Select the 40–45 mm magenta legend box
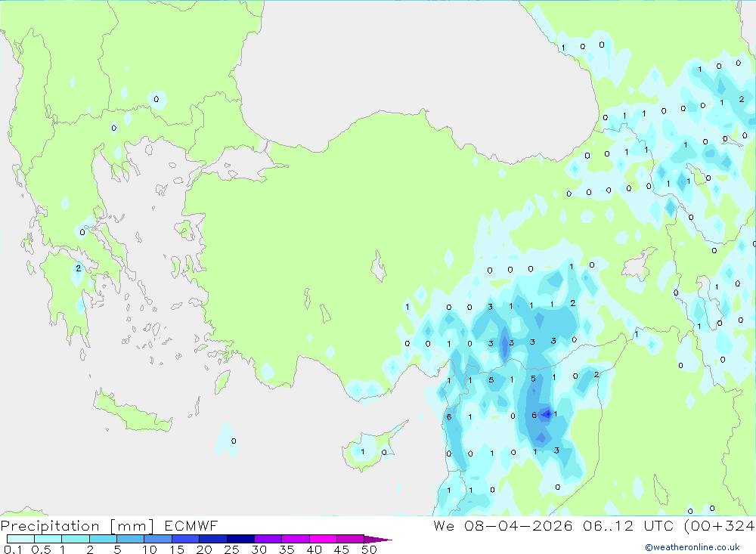The height and width of the screenshot is (554, 756). [323, 539]
